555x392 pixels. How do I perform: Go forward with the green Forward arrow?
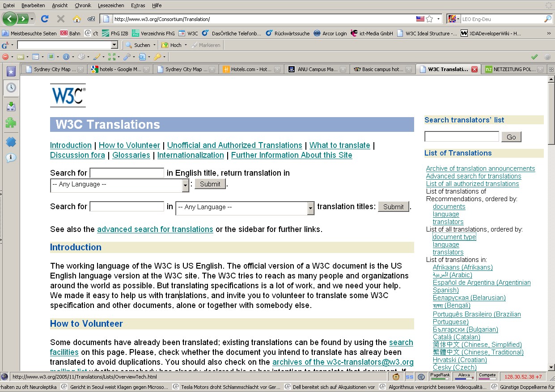[x=22, y=19]
